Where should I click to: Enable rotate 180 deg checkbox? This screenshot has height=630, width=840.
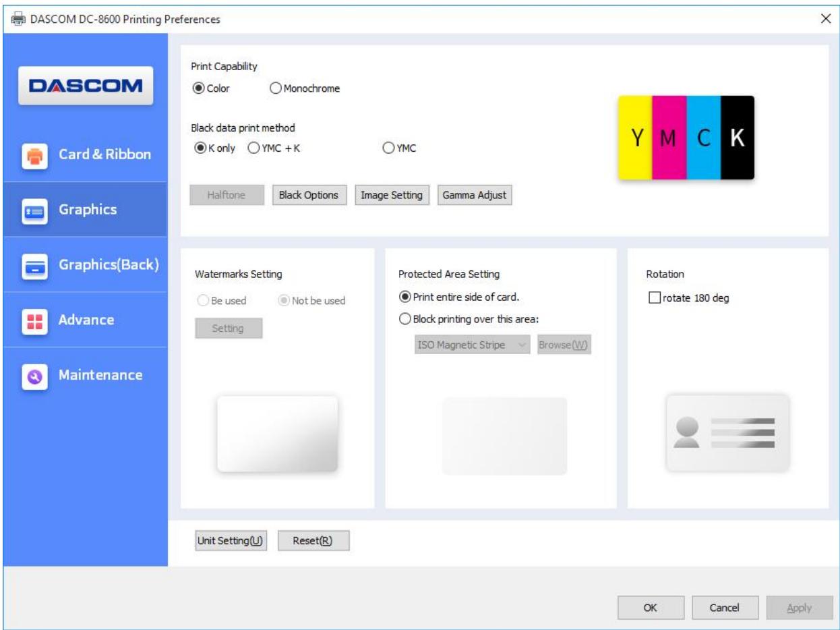tap(688, 299)
